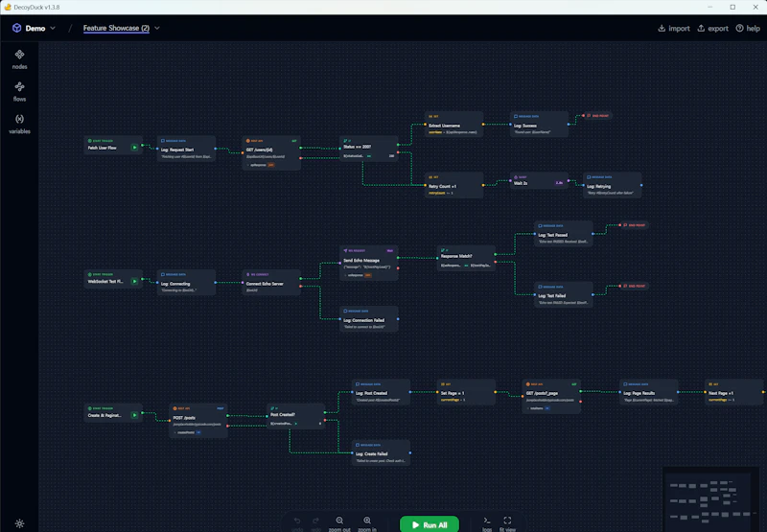
Task: Select the POST /posts REST node
Action: (198, 421)
